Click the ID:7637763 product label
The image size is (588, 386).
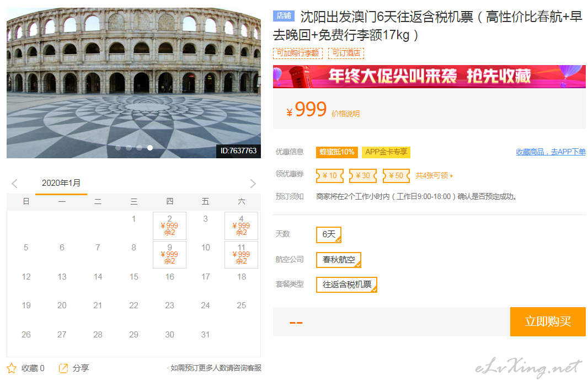238,151
